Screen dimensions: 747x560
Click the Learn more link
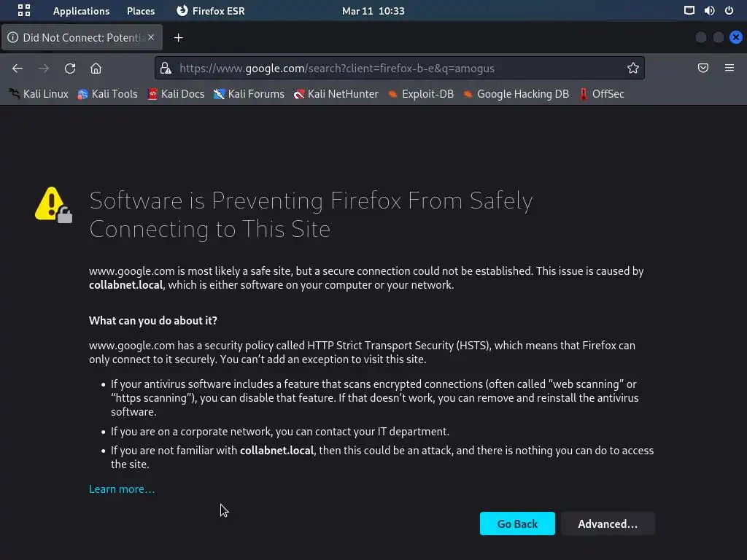coord(122,489)
